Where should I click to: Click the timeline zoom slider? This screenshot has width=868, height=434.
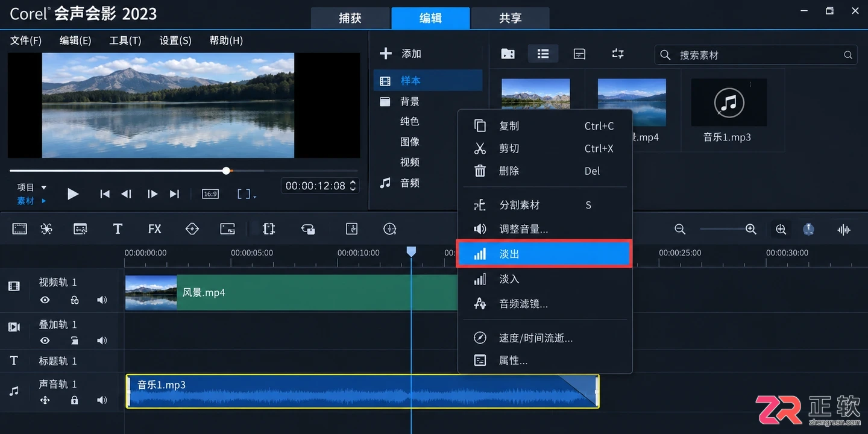[x=722, y=229]
